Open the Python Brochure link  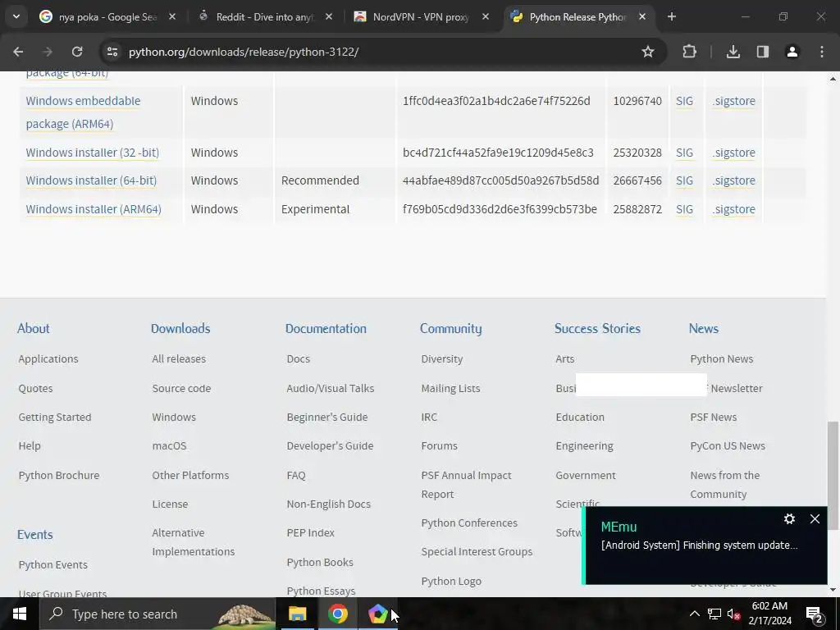59,475
